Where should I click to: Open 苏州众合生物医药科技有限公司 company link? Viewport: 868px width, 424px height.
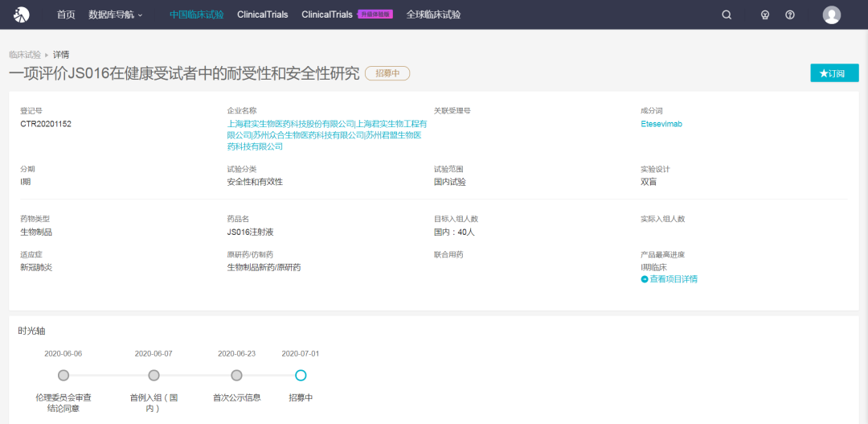coord(309,135)
